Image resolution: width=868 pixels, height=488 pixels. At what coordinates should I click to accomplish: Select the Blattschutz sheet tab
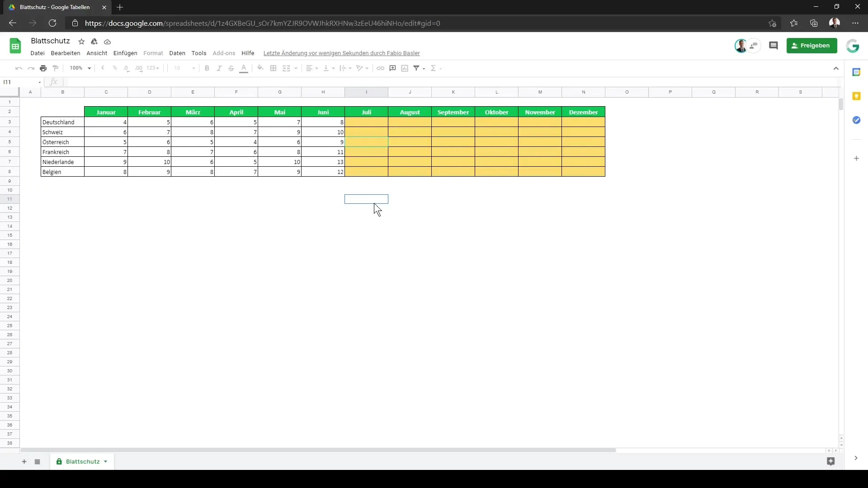(82, 461)
